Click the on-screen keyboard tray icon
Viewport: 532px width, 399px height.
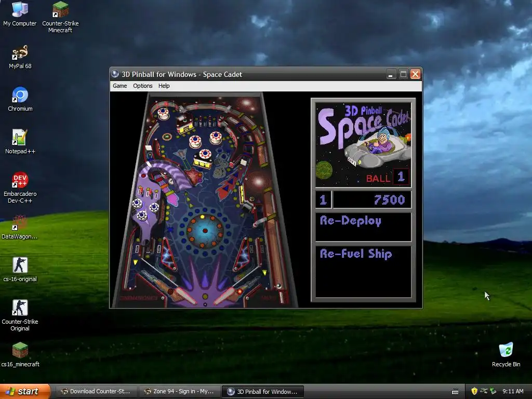[455, 392]
